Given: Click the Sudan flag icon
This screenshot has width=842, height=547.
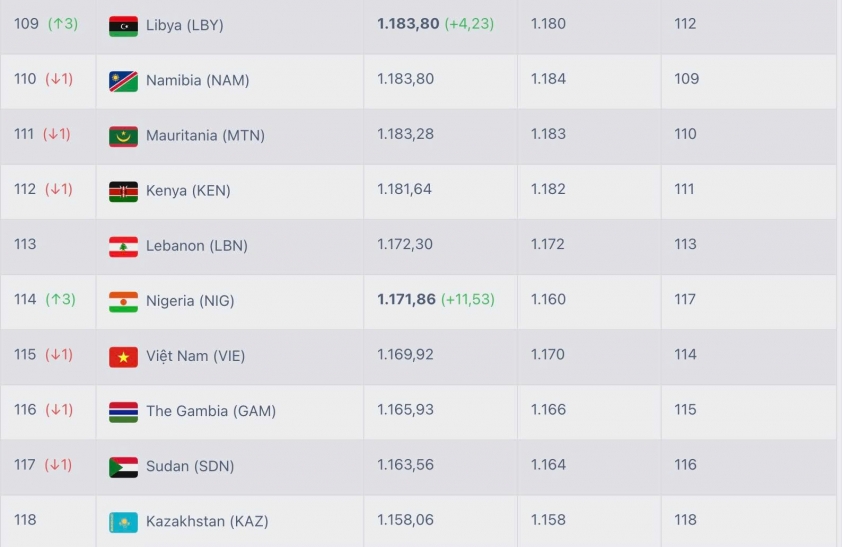Looking at the screenshot, I should (123, 466).
